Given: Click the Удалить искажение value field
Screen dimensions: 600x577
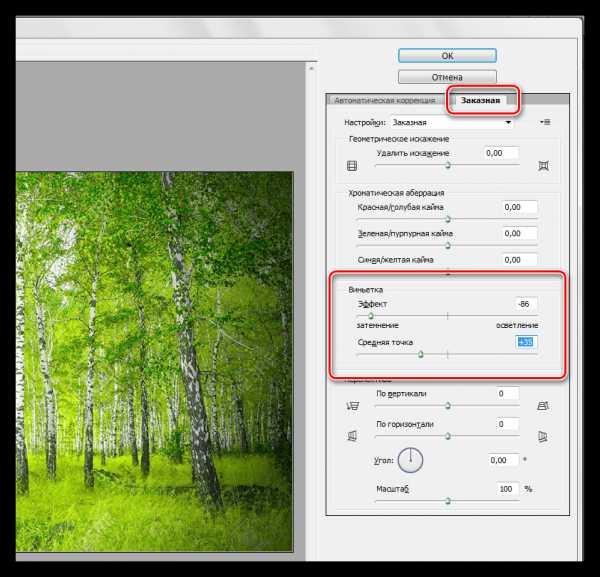Looking at the screenshot, I should 500,153.
